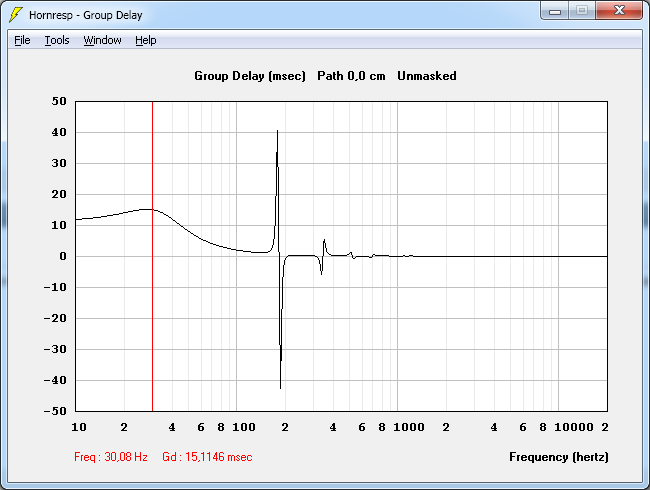Open the Help menu

pyautogui.click(x=146, y=40)
